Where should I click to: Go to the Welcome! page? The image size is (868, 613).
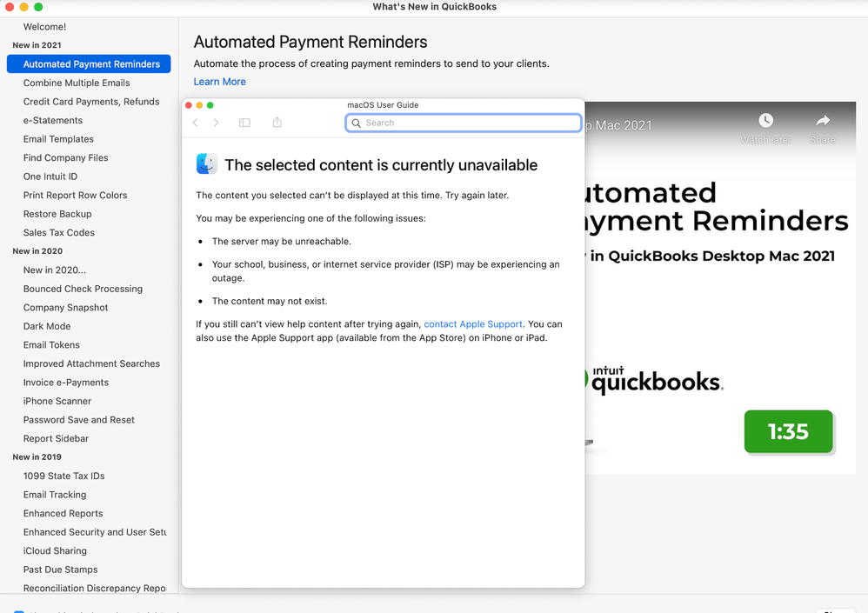tap(44, 27)
